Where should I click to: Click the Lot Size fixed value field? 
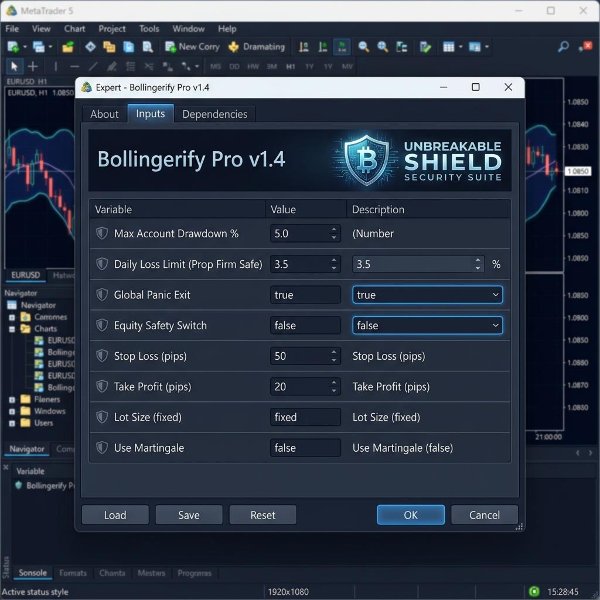pyautogui.click(x=305, y=417)
